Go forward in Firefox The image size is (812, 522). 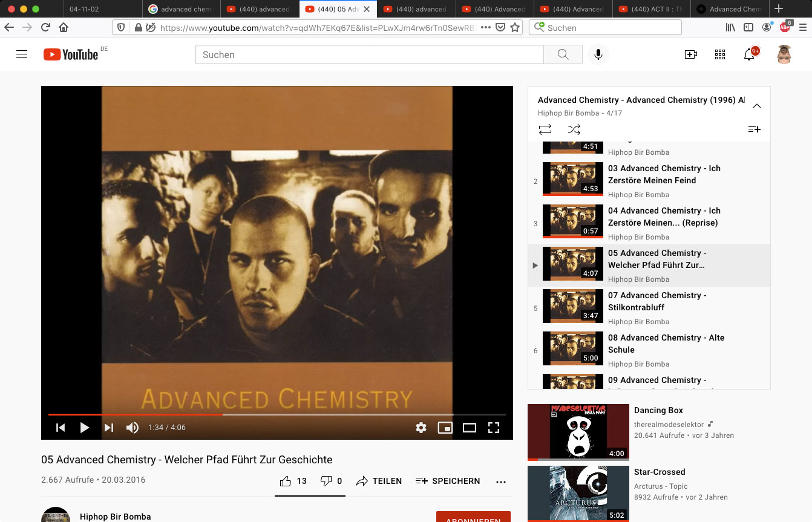pyautogui.click(x=27, y=27)
